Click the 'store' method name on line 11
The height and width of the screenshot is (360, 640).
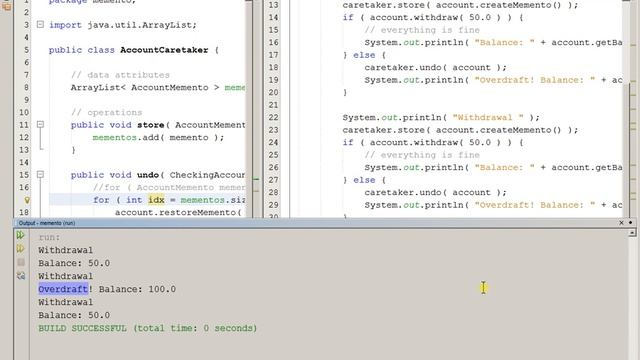point(150,125)
